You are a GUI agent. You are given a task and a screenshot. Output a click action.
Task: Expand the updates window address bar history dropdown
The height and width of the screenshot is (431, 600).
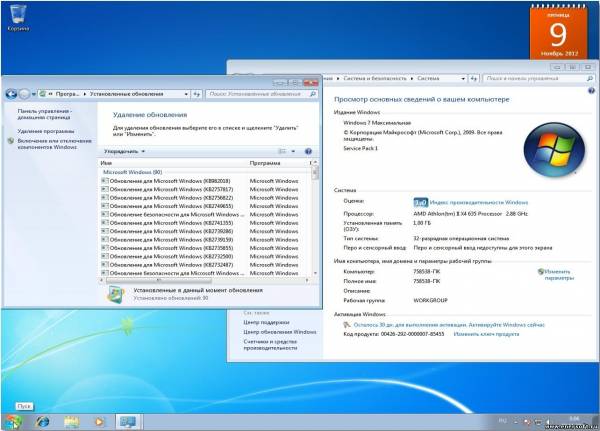click(186, 94)
